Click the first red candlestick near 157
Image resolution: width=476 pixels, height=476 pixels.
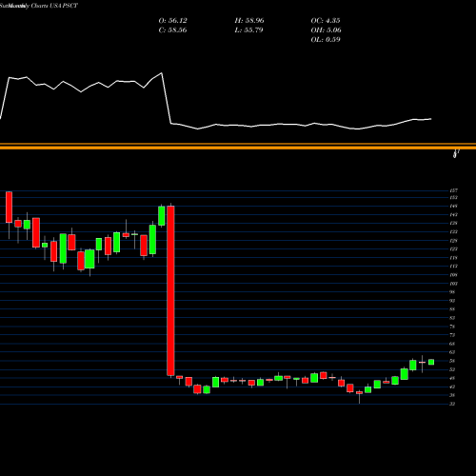(9, 207)
